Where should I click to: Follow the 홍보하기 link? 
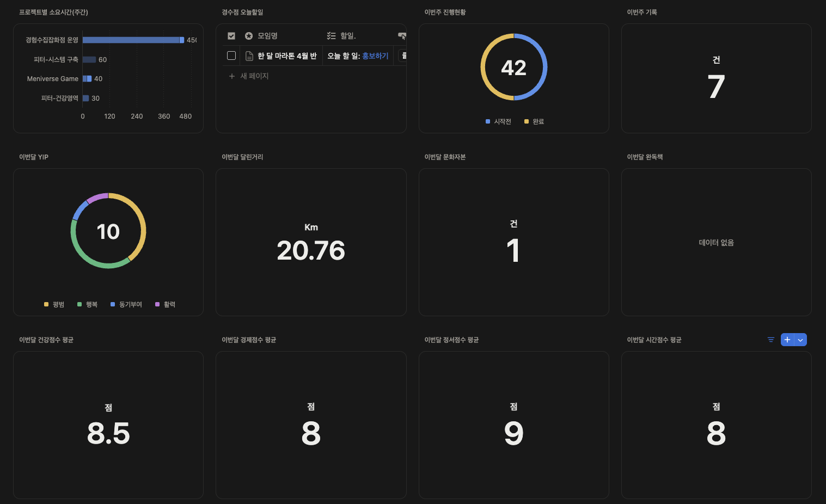pos(375,56)
